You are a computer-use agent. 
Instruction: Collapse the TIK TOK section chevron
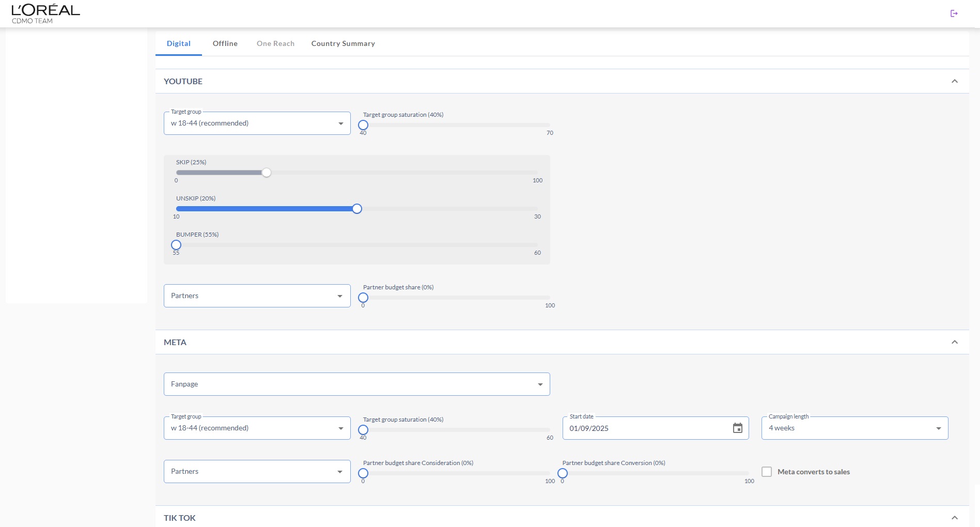click(954, 518)
